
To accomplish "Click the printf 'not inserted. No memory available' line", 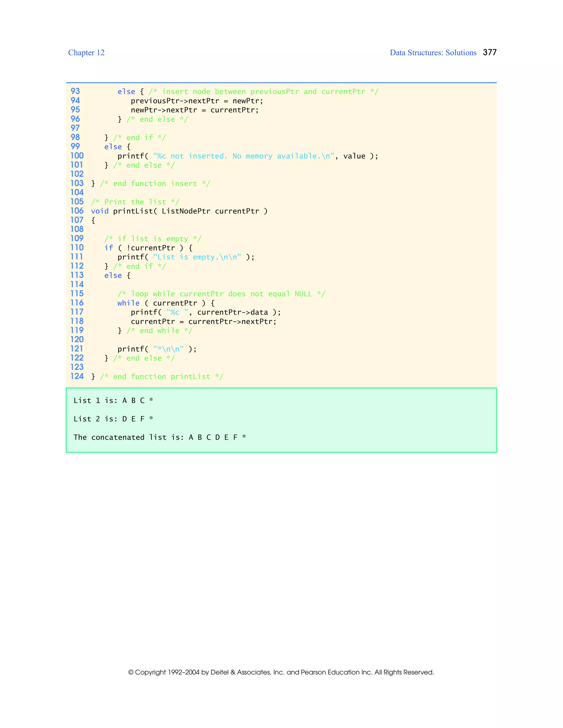I will tap(248, 156).
